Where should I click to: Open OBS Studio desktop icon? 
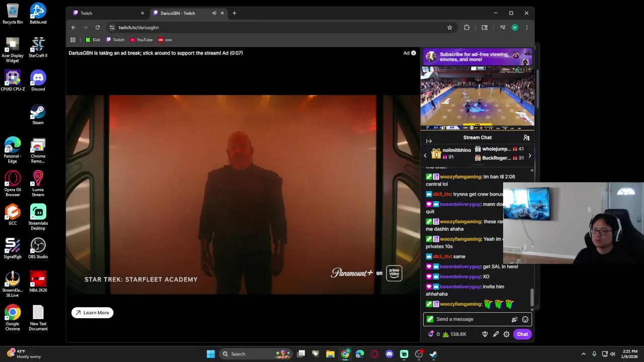coord(38,248)
